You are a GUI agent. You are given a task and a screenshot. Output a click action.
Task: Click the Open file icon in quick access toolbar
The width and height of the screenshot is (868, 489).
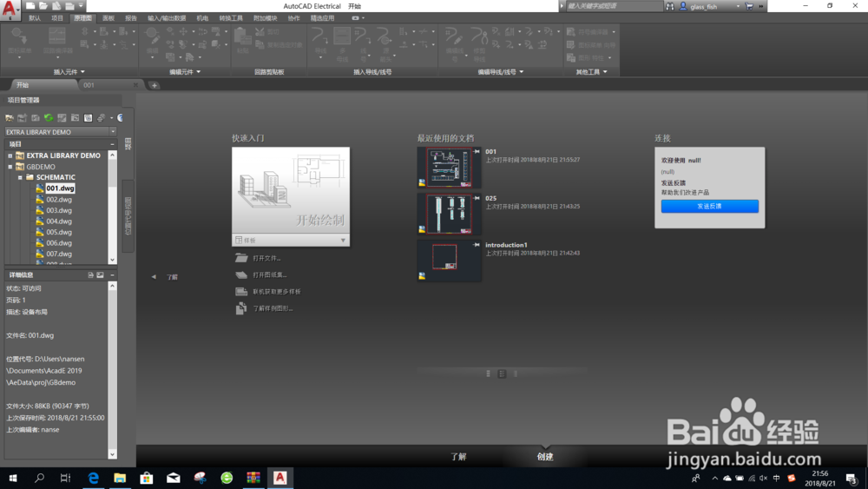pos(43,6)
